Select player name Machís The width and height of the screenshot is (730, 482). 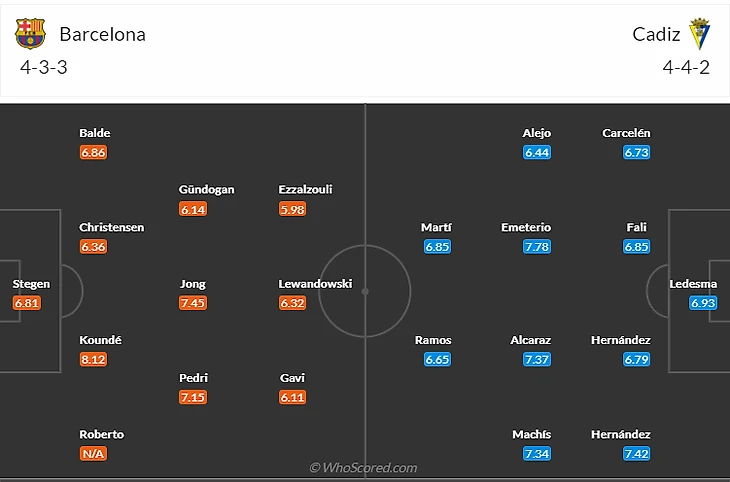(x=531, y=434)
